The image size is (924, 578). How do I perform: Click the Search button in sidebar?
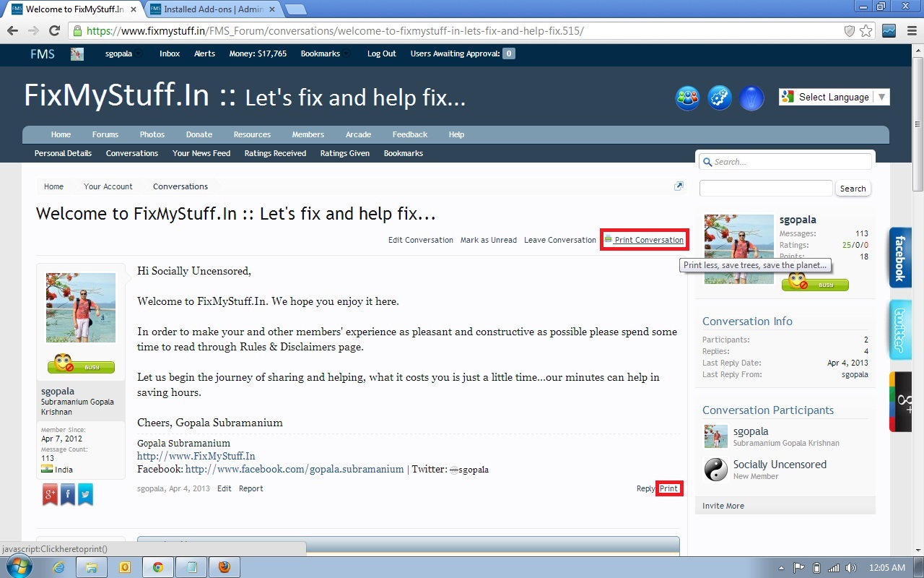point(853,189)
